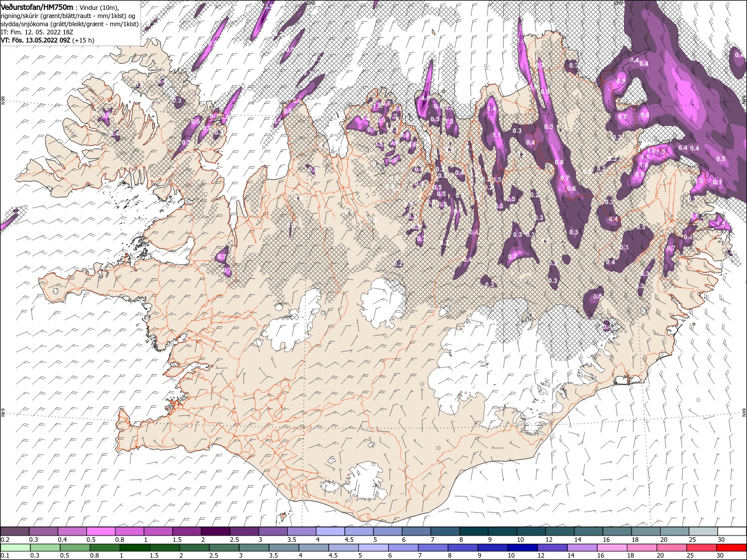
Task: Click the '(+15 h)' forecast offset text
Action: 83,40
